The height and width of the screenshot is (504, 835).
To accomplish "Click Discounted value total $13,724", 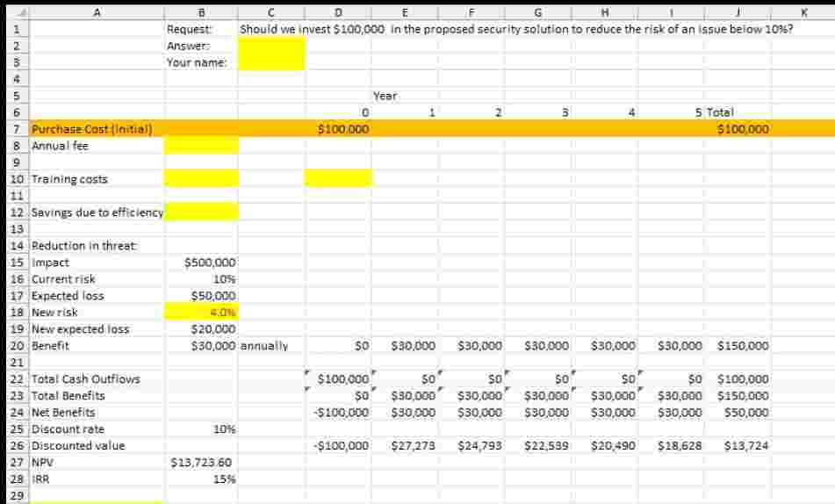I will coord(746,445).
